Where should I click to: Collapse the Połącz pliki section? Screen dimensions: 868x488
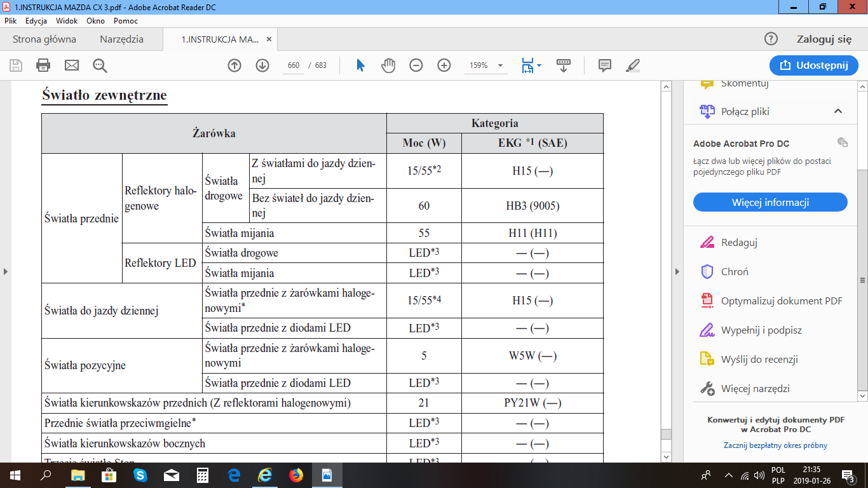[x=837, y=111]
